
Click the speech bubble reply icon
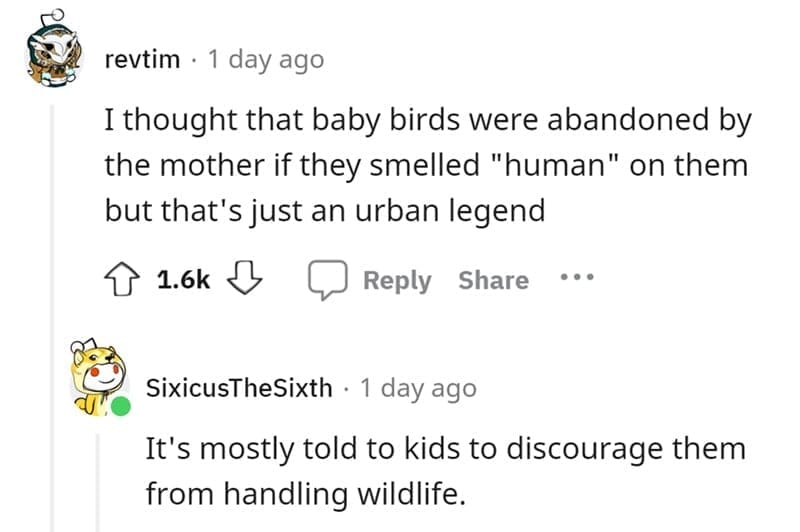[x=328, y=280]
